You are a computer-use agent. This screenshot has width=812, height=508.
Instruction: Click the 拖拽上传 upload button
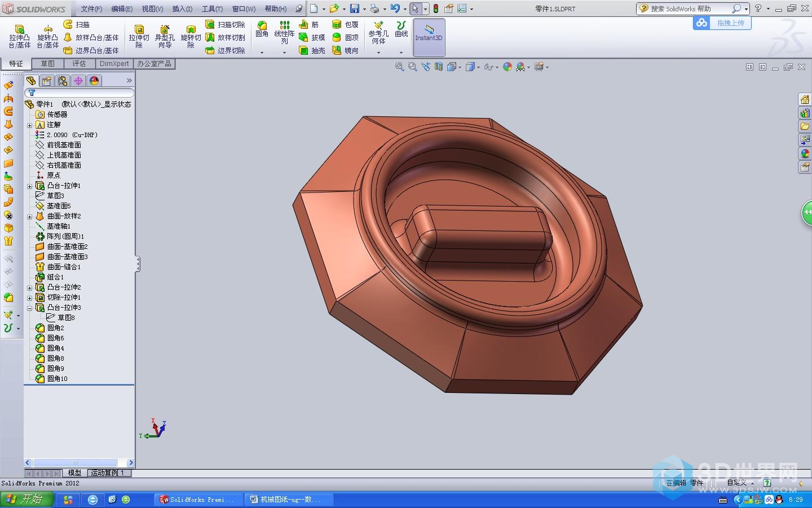(722, 23)
